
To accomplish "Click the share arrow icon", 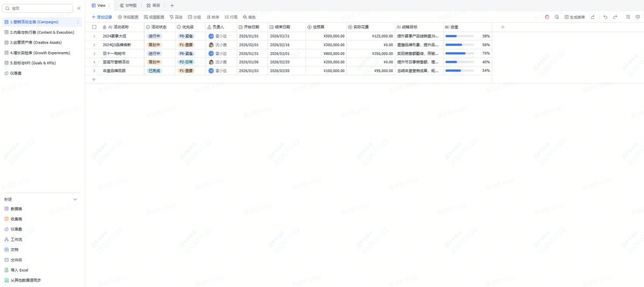I will pyautogui.click(x=592, y=17).
